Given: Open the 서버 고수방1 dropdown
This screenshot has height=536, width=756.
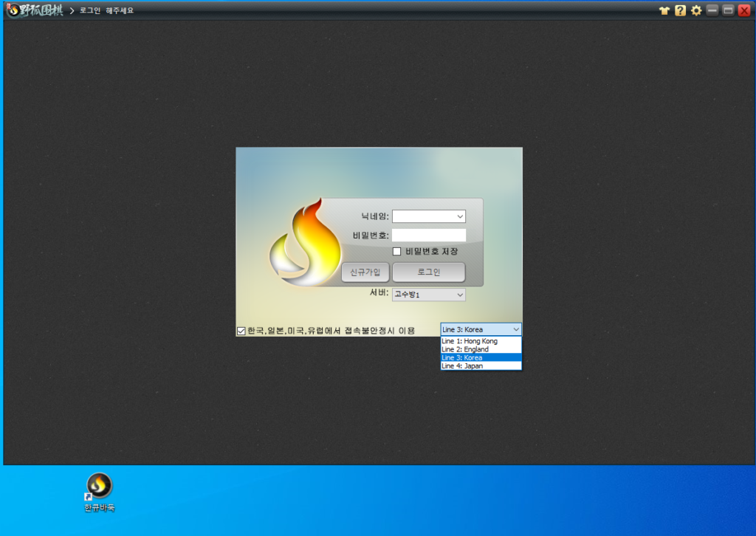Looking at the screenshot, I should (x=429, y=295).
